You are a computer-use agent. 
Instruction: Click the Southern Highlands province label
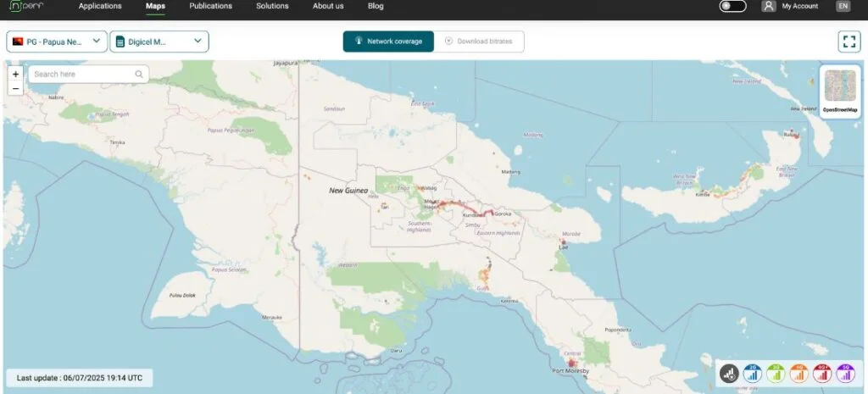point(419,226)
